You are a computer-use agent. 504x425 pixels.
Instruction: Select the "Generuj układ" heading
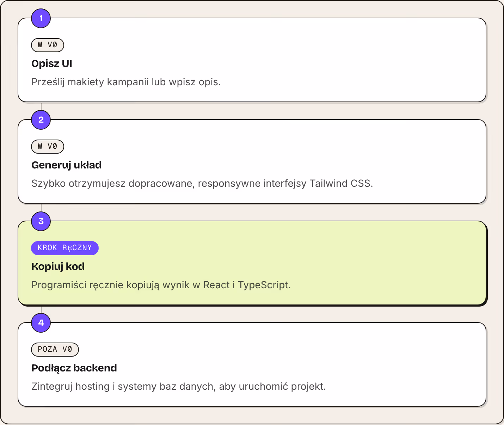tap(67, 165)
